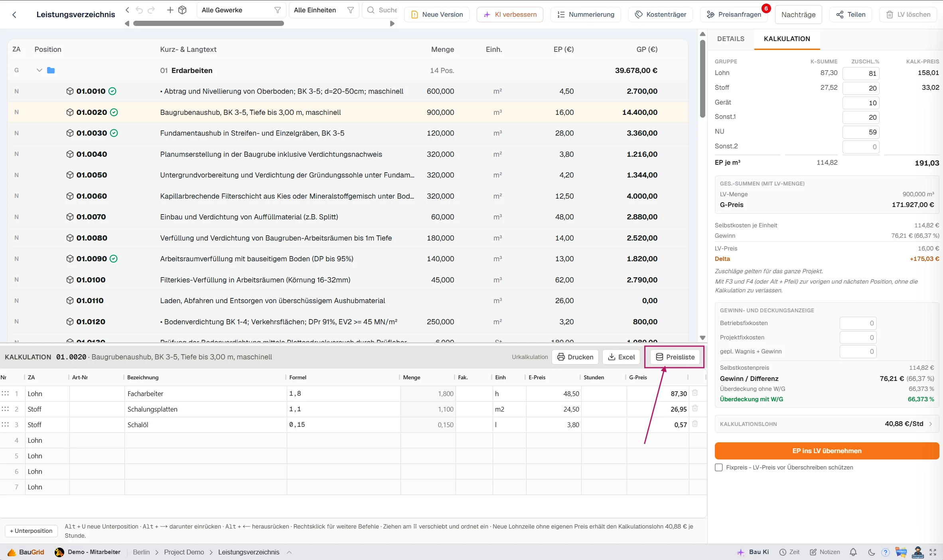Screen dimensions: 943x560
Task: Open the Alle Gewerke filter dropdown
Action: [x=241, y=10]
